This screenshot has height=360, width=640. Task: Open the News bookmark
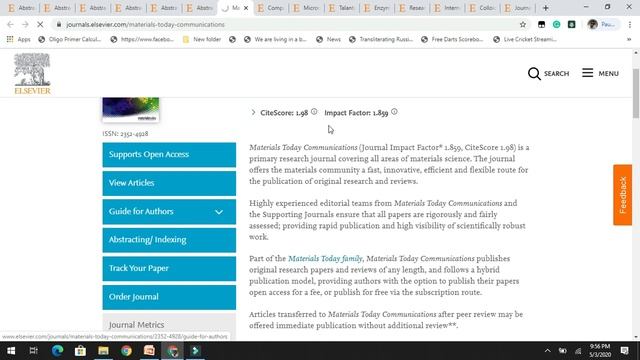tap(329, 39)
